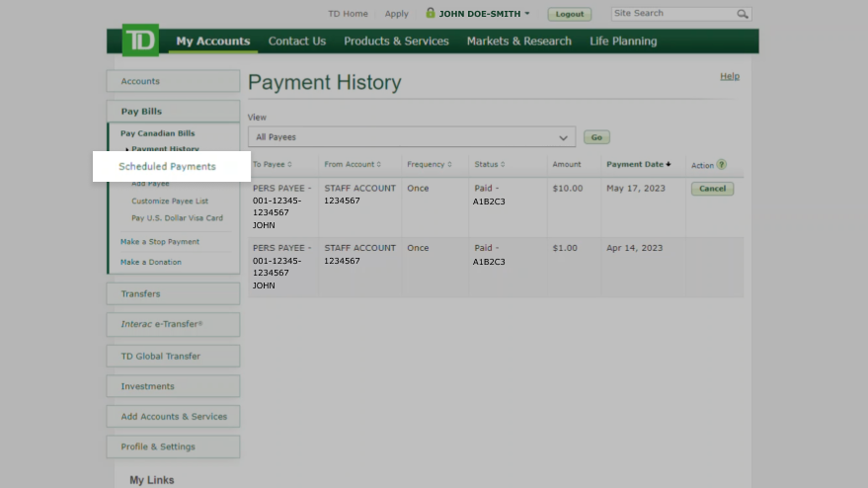The width and height of the screenshot is (868, 488).
Task: Open Pay Canadian Bills link
Action: (x=158, y=133)
